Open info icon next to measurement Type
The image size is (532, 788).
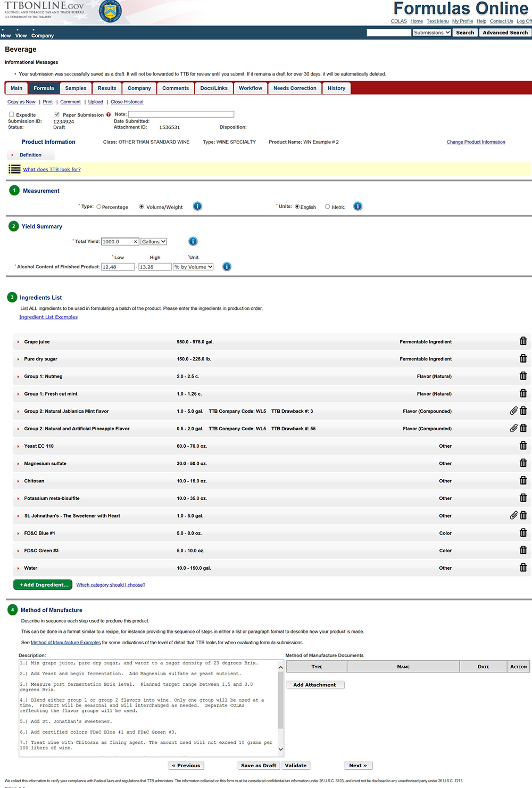coord(197,206)
